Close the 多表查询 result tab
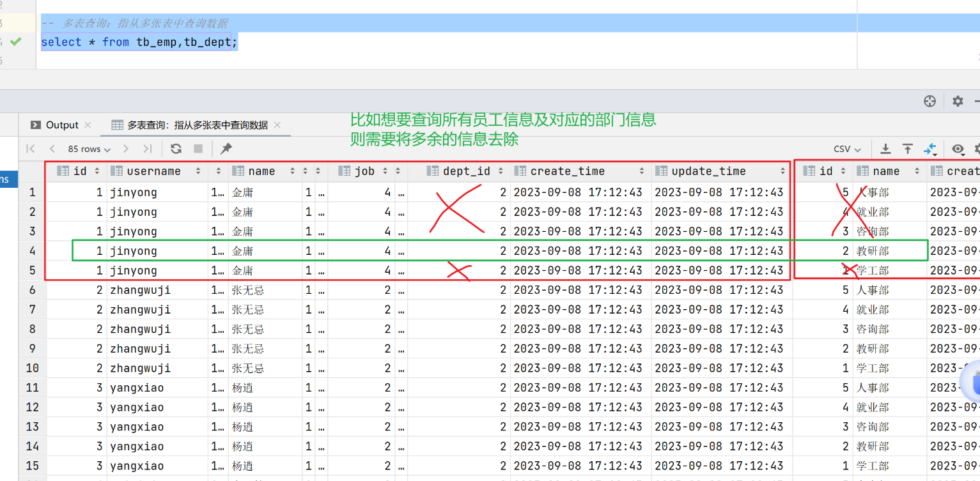Image resolution: width=980 pixels, height=481 pixels. pyautogui.click(x=277, y=125)
